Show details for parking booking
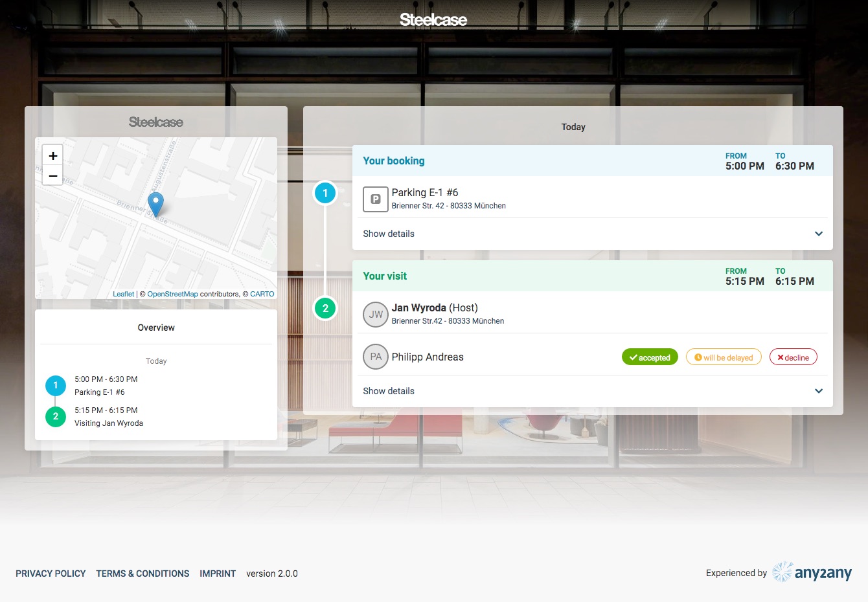 pos(389,234)
